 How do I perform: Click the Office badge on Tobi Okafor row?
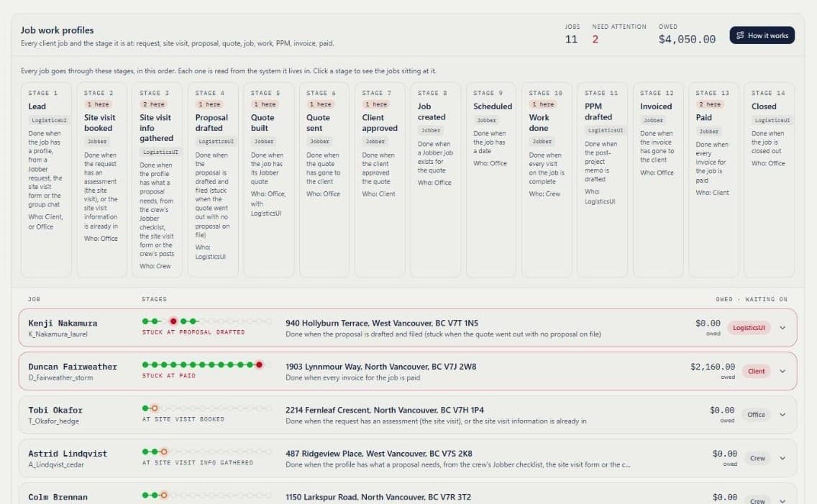tap(756, 415)
